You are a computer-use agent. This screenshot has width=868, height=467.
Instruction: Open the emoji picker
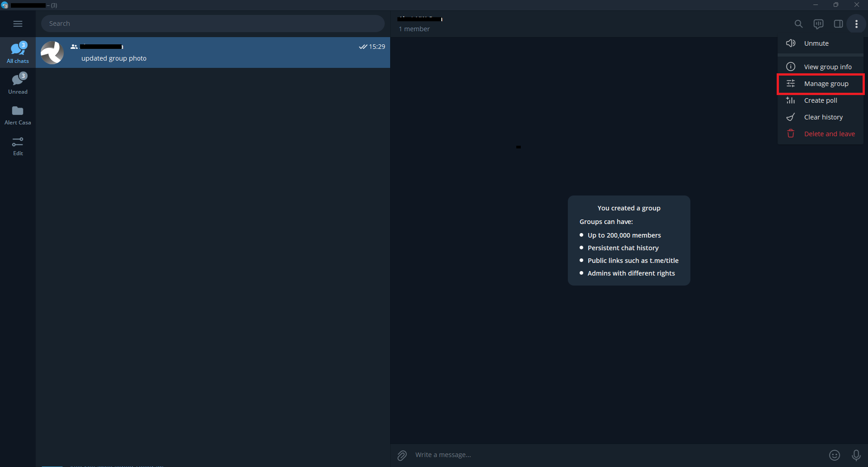835,455
